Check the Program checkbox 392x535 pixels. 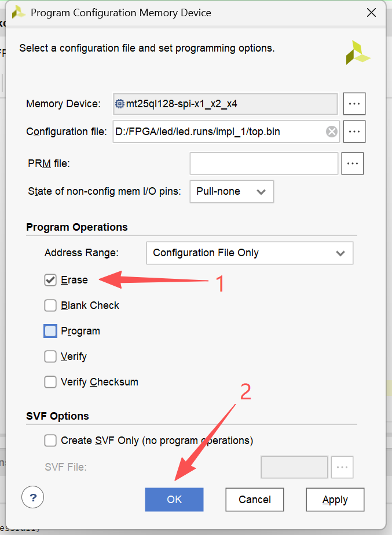click(50, 331)
